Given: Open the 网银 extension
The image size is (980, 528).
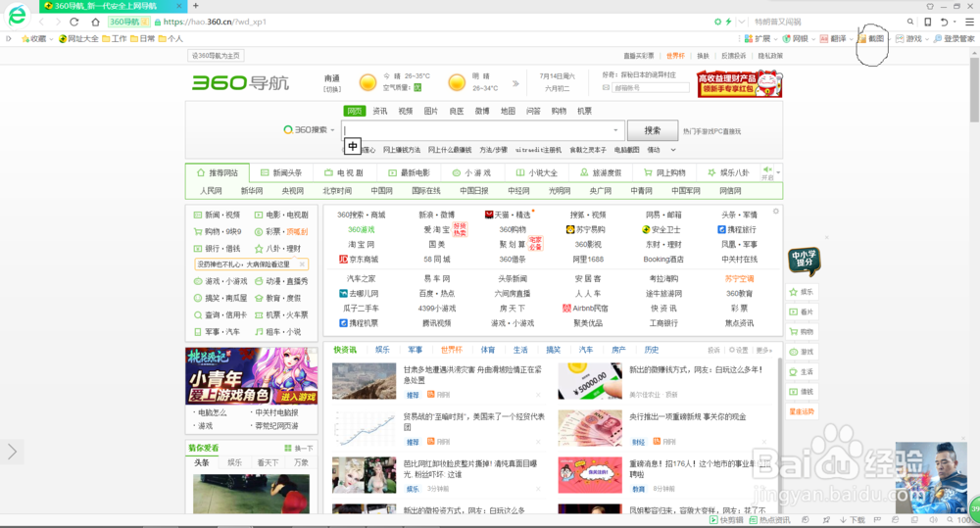Looking at the screenshot, I should [x=795, y=39].
